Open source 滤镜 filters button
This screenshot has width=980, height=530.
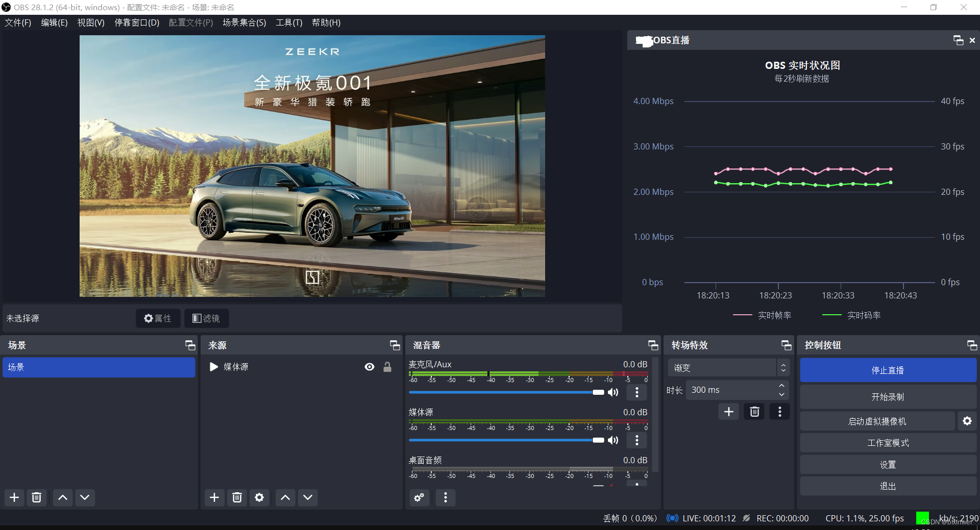click(x=206, y=318)
